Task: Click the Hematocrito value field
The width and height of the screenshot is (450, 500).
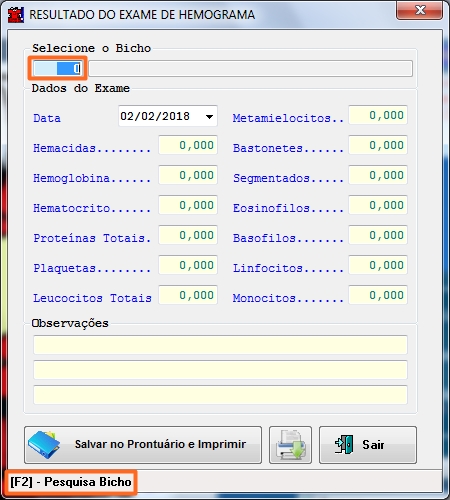Action: 188,205
